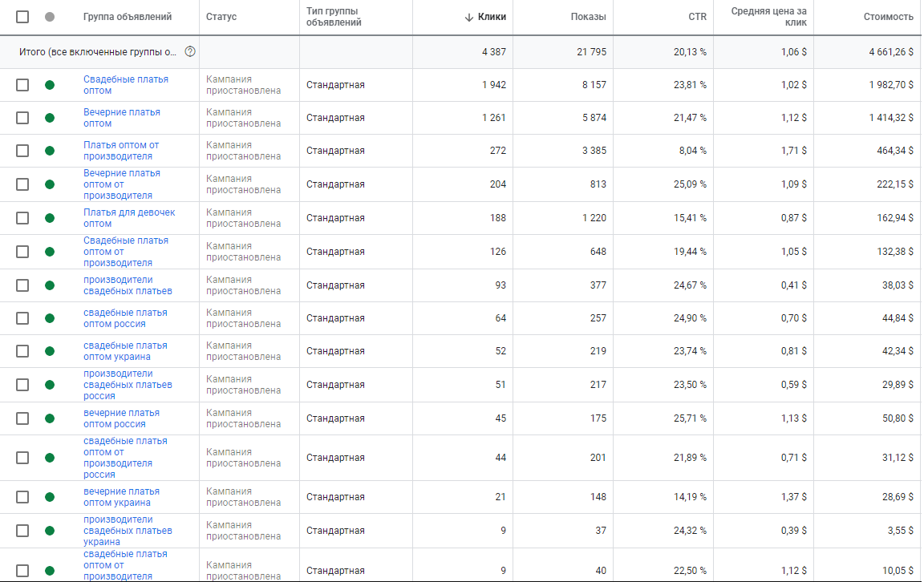Select the checkbox for свадебные платья оптом украина
Image resolution: width=924 pixels, height=582 pixels.
[x=22, y=351]
